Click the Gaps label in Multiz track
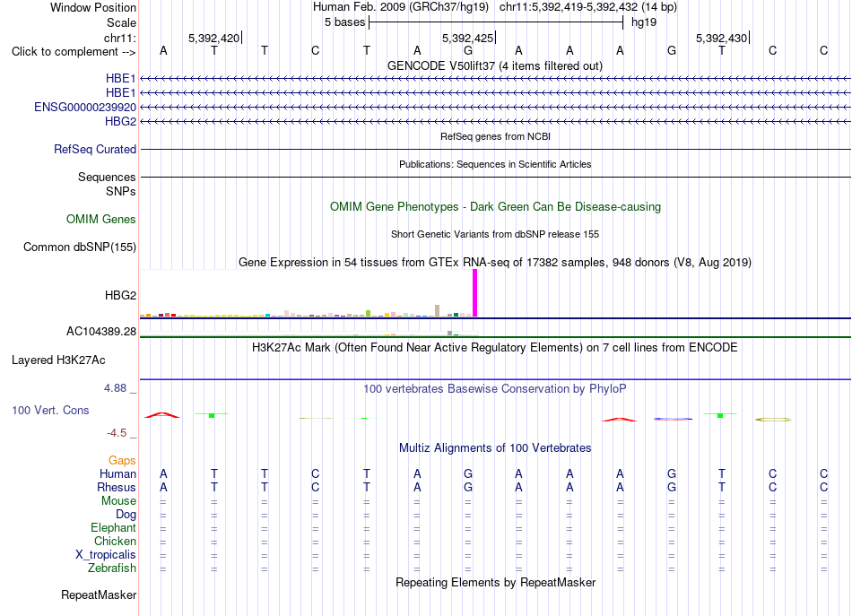Screen dimensions: 852x616 point(122,461)
